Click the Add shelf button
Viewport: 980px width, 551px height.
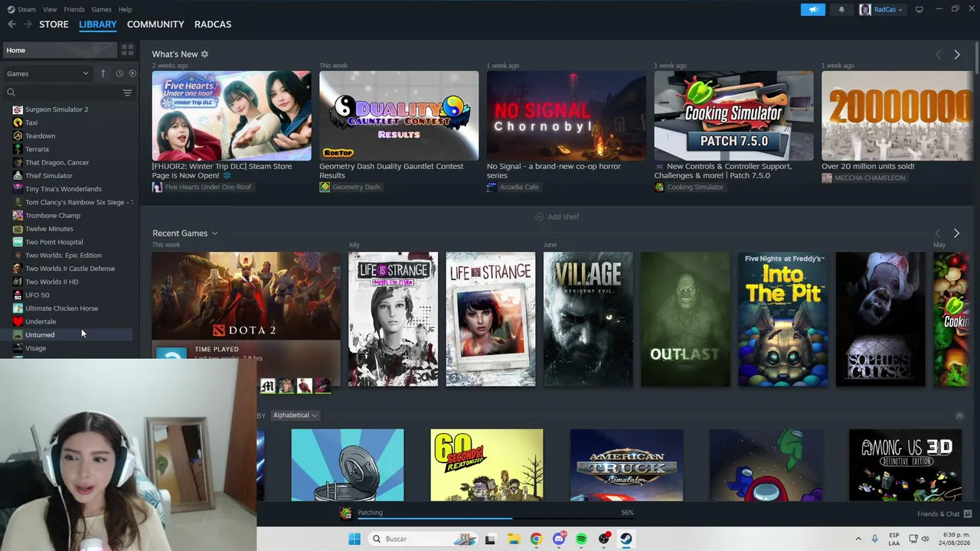click(x=557, y=217)
